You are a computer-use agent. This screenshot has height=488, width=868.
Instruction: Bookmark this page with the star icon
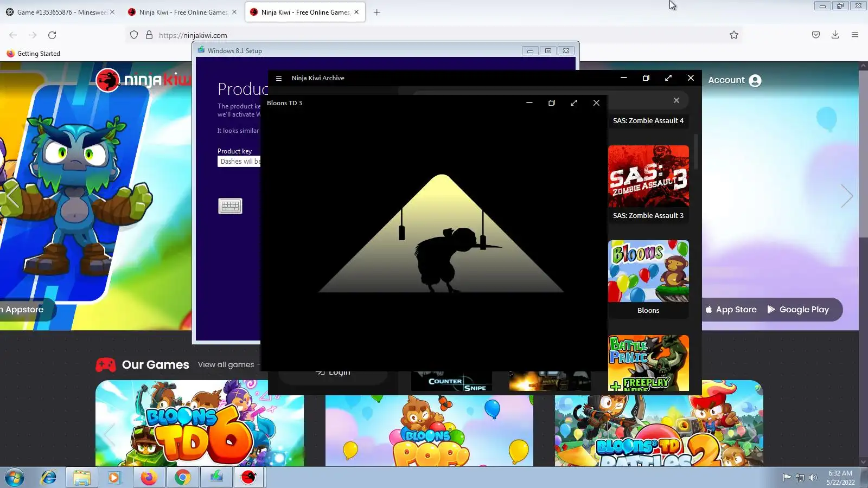tap(734, 35)
